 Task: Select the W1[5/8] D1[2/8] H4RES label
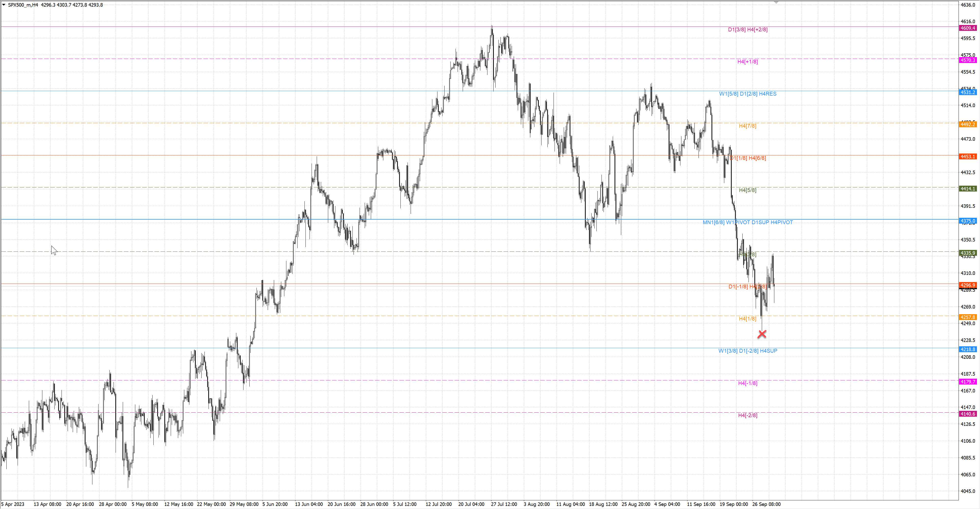point(748,94)
